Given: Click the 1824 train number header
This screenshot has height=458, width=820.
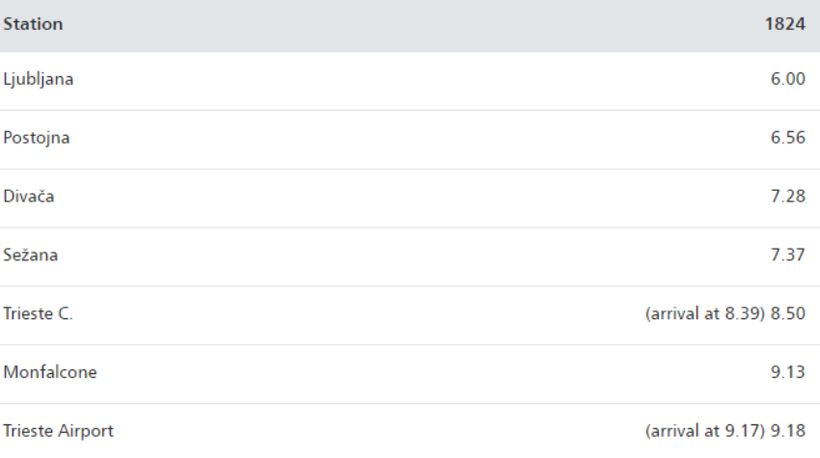Looking at the screenshot, I should pyautogui.click(x=785, y=24).
